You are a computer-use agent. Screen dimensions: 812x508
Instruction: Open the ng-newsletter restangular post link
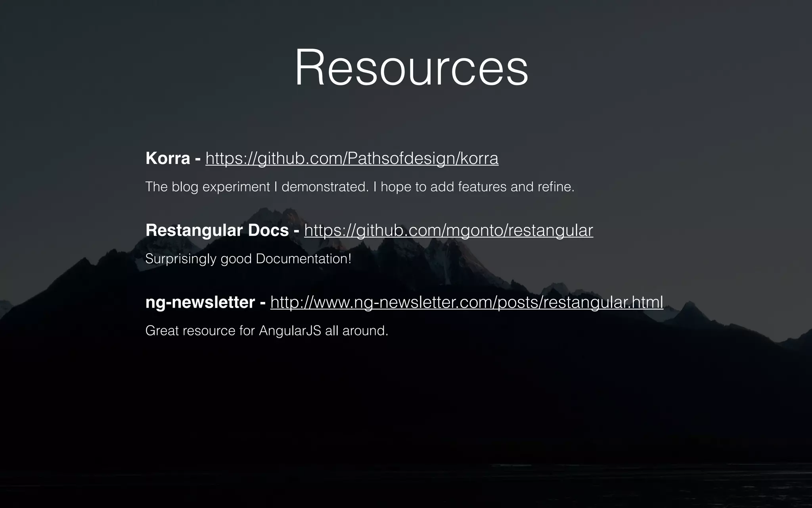467,302
